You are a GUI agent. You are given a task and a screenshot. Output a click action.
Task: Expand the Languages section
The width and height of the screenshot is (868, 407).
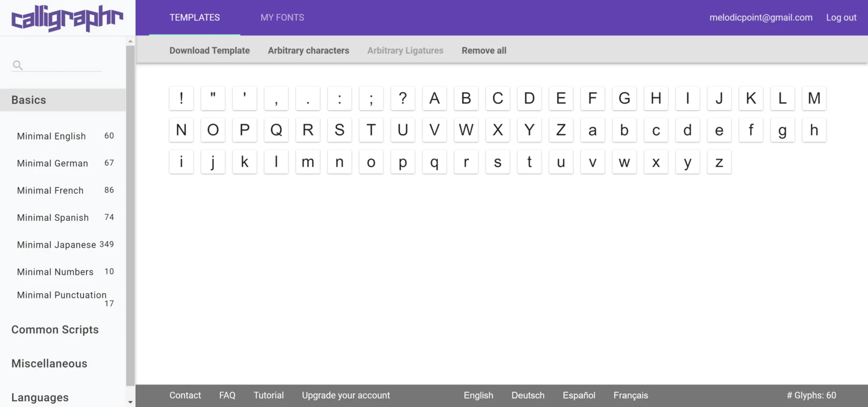(x=40, y=397)
